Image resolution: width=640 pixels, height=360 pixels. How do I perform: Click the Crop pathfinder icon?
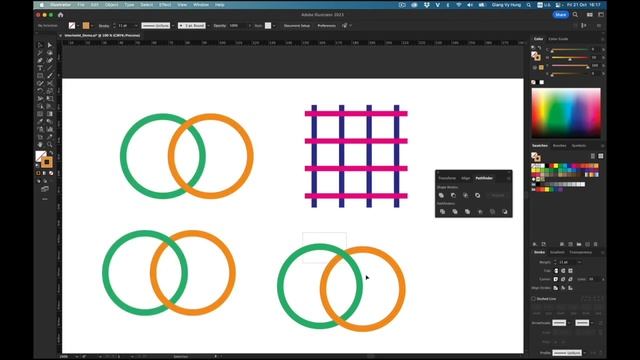pos(480,211)
